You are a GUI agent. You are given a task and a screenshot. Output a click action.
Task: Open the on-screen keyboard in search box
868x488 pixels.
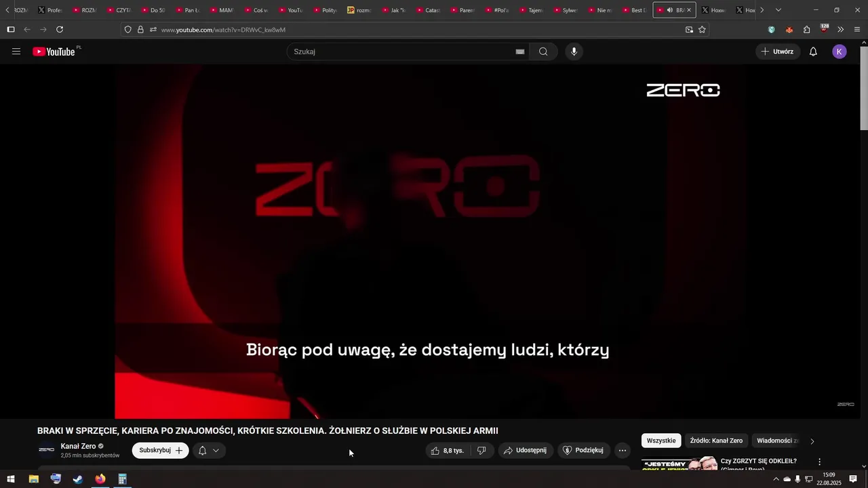tap(520, 52)
